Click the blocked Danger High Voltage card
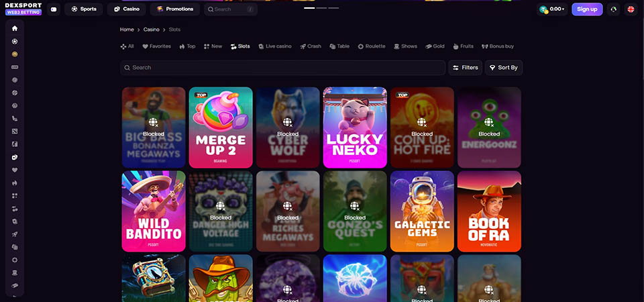644x302 pixels. tap(221, 211)
